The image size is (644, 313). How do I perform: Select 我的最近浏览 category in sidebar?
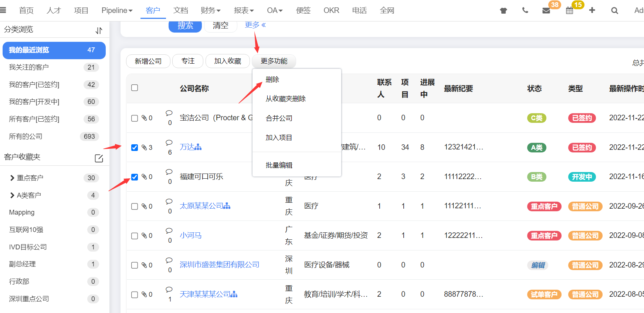click(54, 50)
